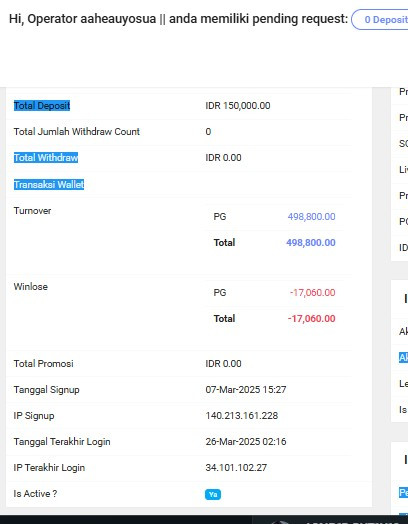
Task: Click PG winlose value -17,060.00
Action: [x=312, y=292]
